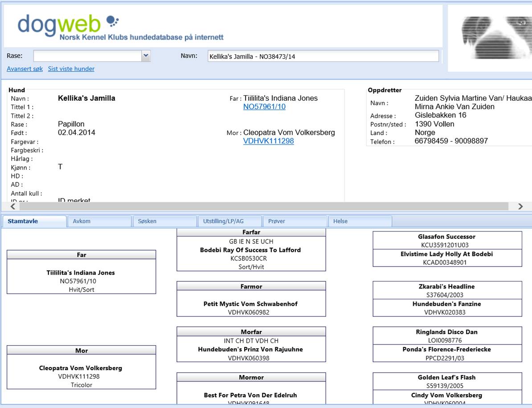The height and width of the screenshot is (408, 532).
Task: Open the Utstilling/LP/AG tab
Action: [230, 221]
